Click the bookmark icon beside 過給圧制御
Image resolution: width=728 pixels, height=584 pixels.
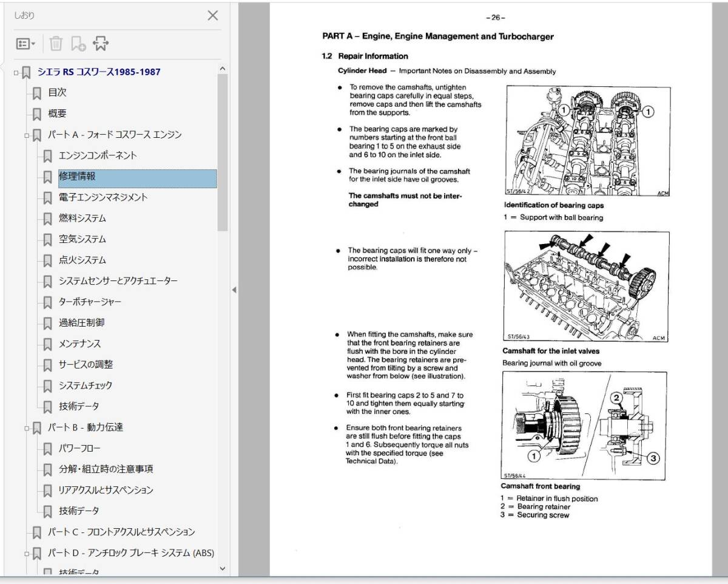48,324
